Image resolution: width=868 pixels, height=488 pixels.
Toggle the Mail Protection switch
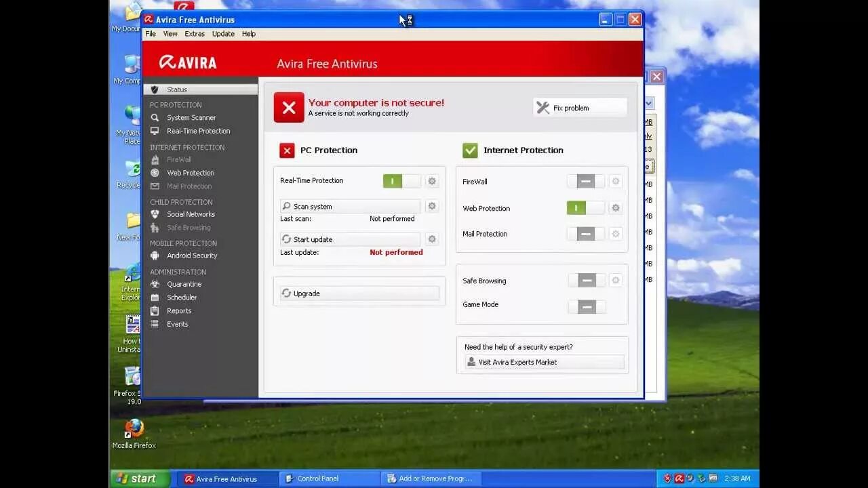[586, 234]
